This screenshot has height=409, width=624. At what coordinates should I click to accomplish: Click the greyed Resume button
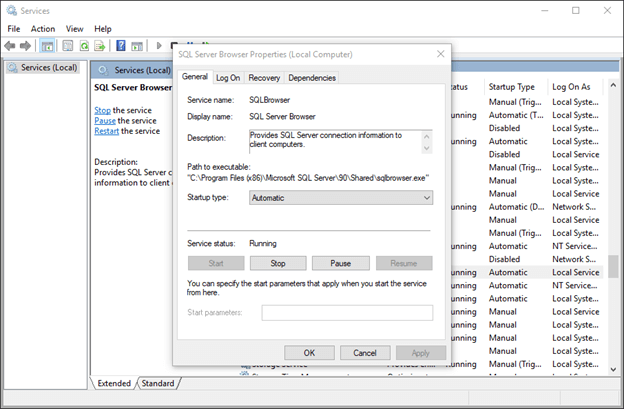pyautogui.click(x=404, y=263)
